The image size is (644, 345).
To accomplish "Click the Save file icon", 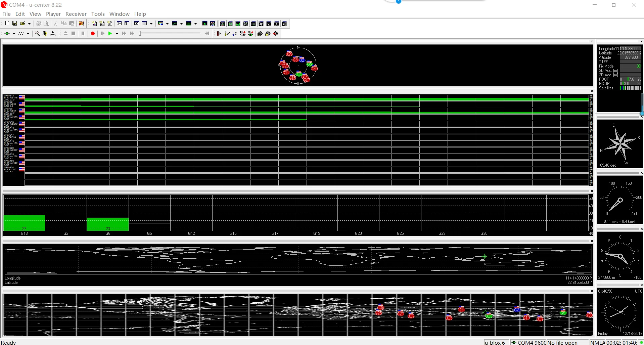I will tap(15, 24).
